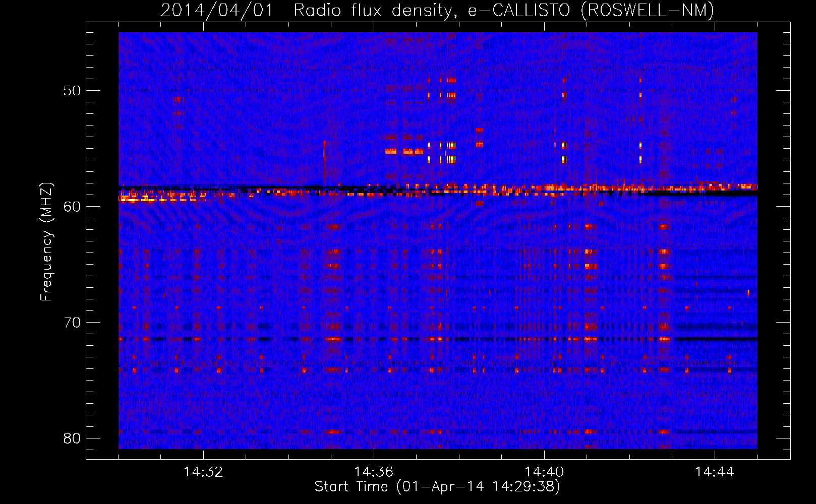
Task: Click the plot title '2014/04/01 Radio flux density'
Action: (x=306, y=10)
